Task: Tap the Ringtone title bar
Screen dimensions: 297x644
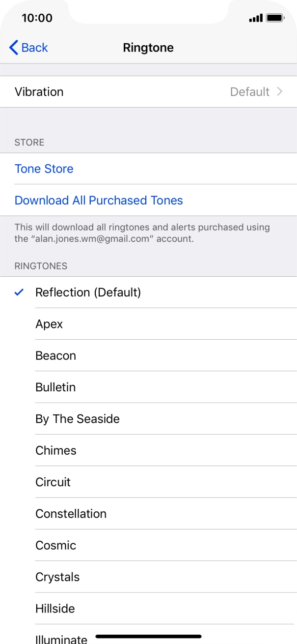Action: [148, 47]
